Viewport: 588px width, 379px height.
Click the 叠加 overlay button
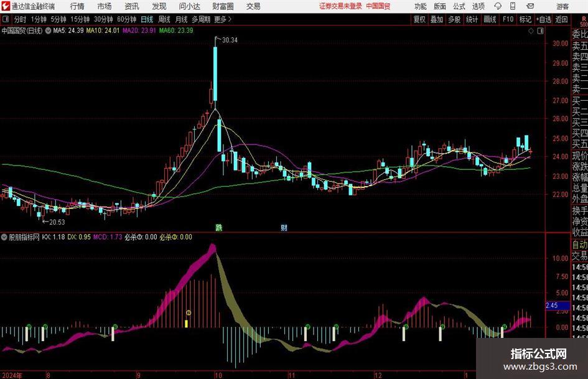pos(437,19)
